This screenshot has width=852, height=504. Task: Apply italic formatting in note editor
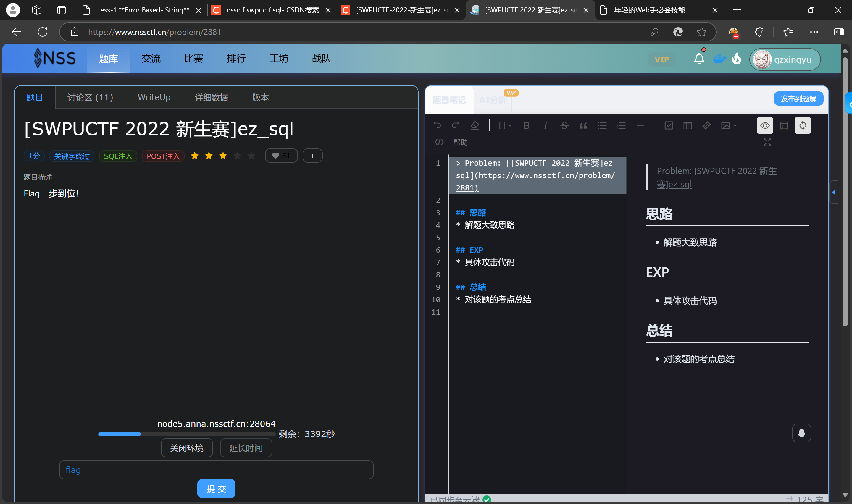click(545, 125)
